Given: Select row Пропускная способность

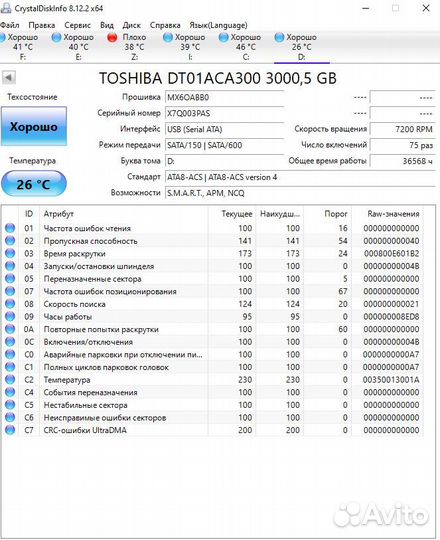Looking at the screenshot, I should [x=213, y=241].
